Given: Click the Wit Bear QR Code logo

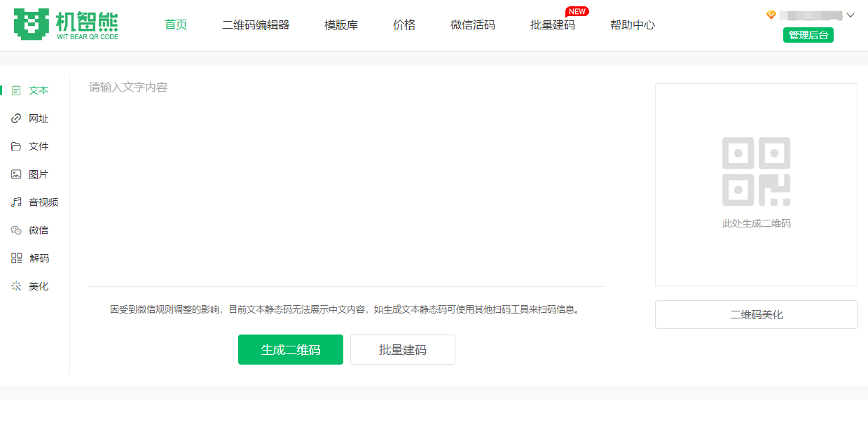Looking at the screenshot, I should [x=66, y=24].
